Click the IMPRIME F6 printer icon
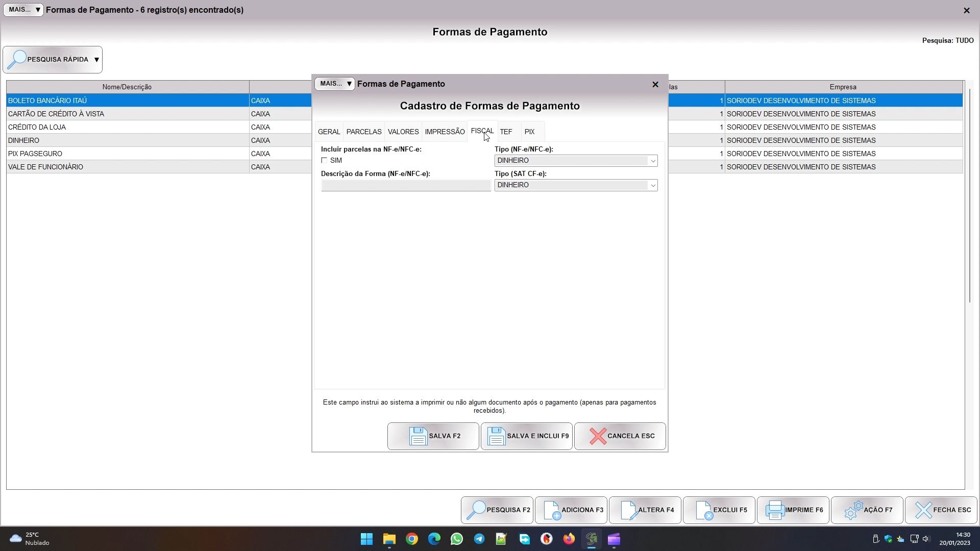 tap(775, 510)
